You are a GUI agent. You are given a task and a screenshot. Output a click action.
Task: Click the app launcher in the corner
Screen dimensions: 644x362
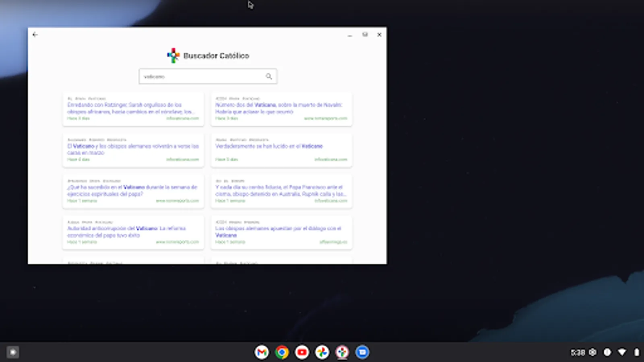[12, 352]
